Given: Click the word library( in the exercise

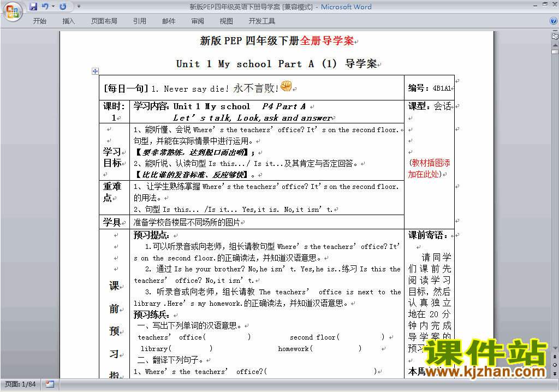Looking at the screenshot, I should tap(156, 348).
